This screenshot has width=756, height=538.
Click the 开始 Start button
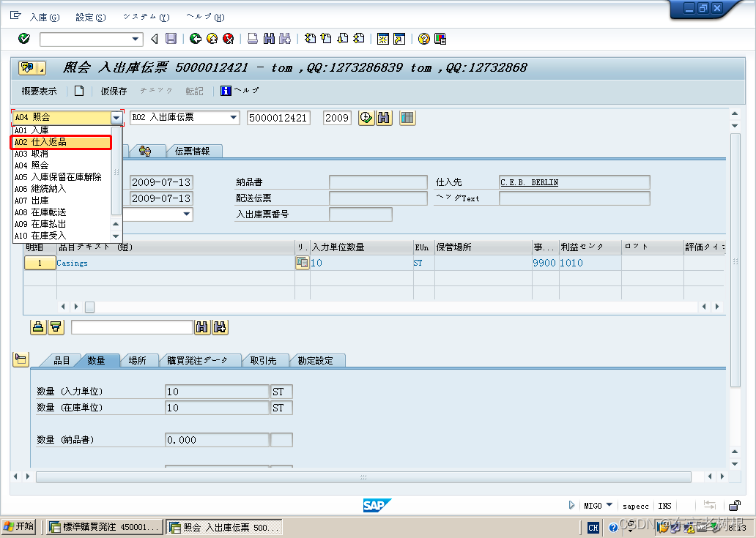(x=19, y=526)
